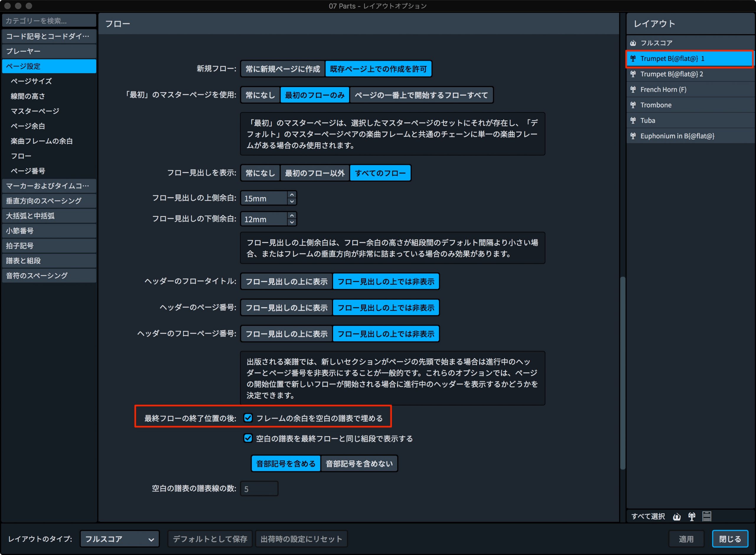Jump to 楽曲フレームの余白 section
Image resolution: width=756 pixels, height=555 pixels.
42,141
